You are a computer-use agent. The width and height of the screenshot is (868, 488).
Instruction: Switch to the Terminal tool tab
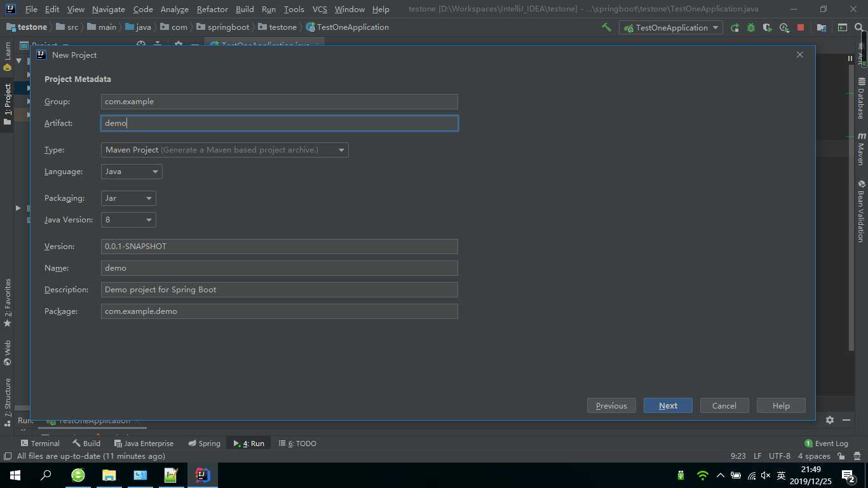pos(40,444)
